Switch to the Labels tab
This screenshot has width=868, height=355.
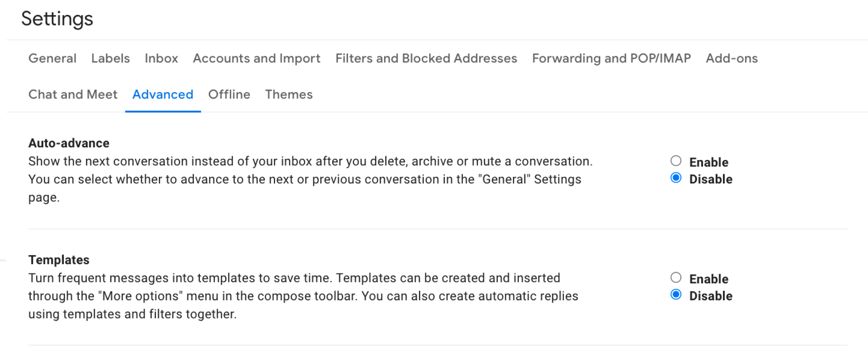110,58
